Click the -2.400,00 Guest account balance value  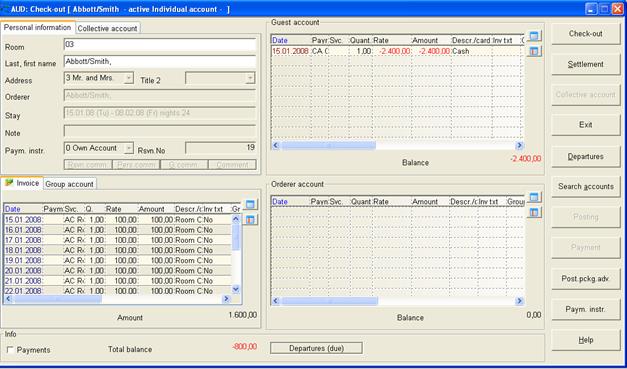tap(525, 159)
